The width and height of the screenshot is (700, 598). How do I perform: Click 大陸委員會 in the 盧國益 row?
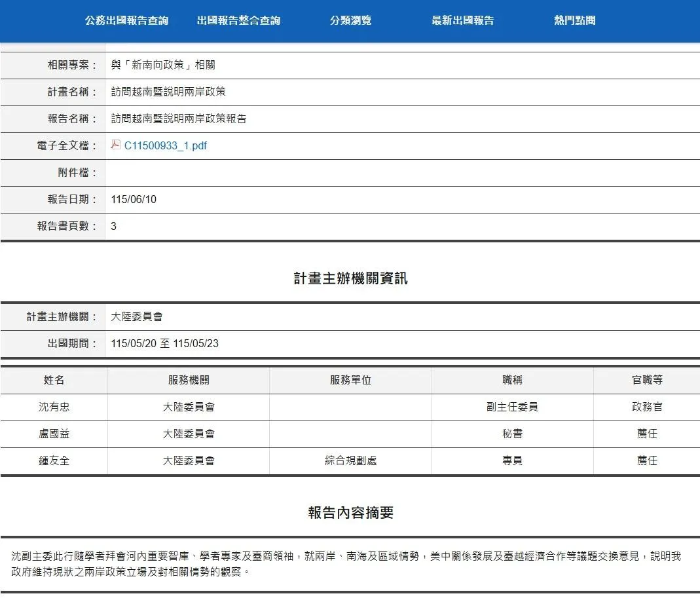click(x=189, y=434)
